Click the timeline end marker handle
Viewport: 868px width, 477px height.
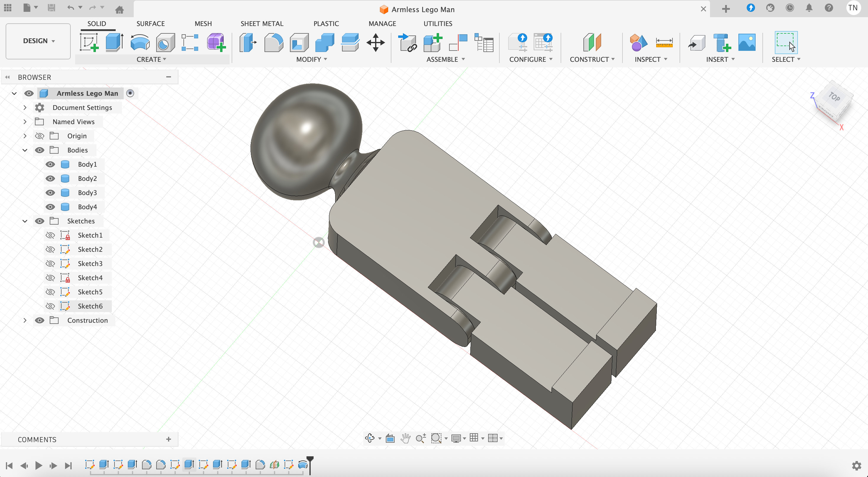tap(310, 460)
